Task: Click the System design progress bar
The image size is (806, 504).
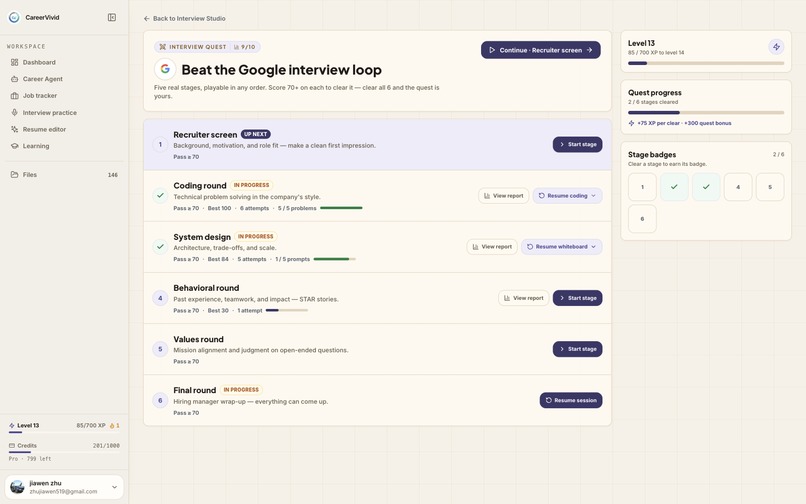Action: click(335, 259)
